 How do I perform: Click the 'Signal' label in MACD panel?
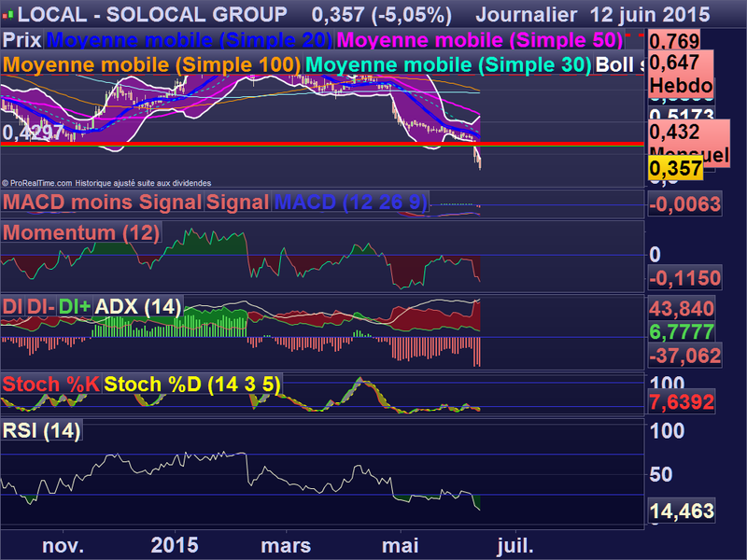pos(237,202)
